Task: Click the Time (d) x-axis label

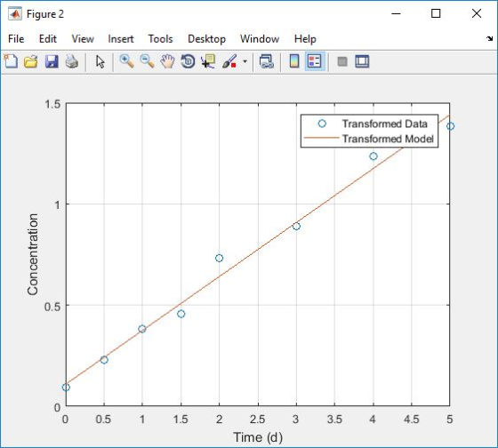Action: click(258, 437)
